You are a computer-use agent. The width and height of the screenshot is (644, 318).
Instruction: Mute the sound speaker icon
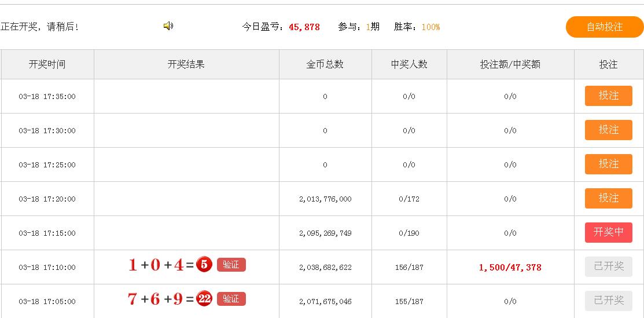168,26
